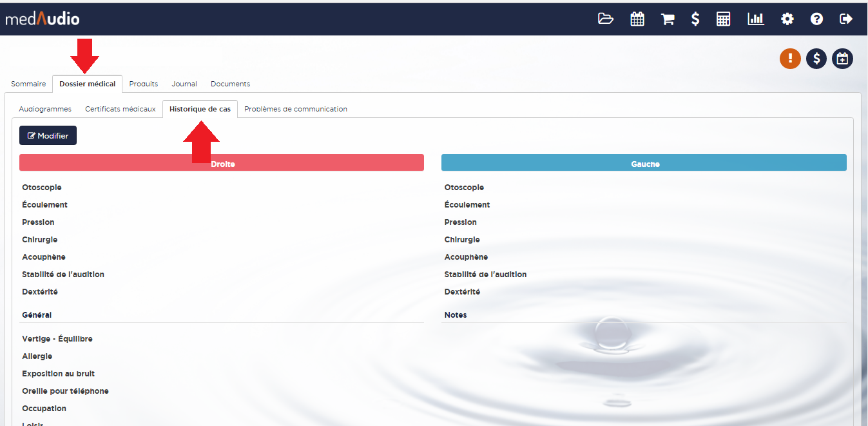868x426 pixels.
Task: Go to the Documents tab
Action: (230, 84)
